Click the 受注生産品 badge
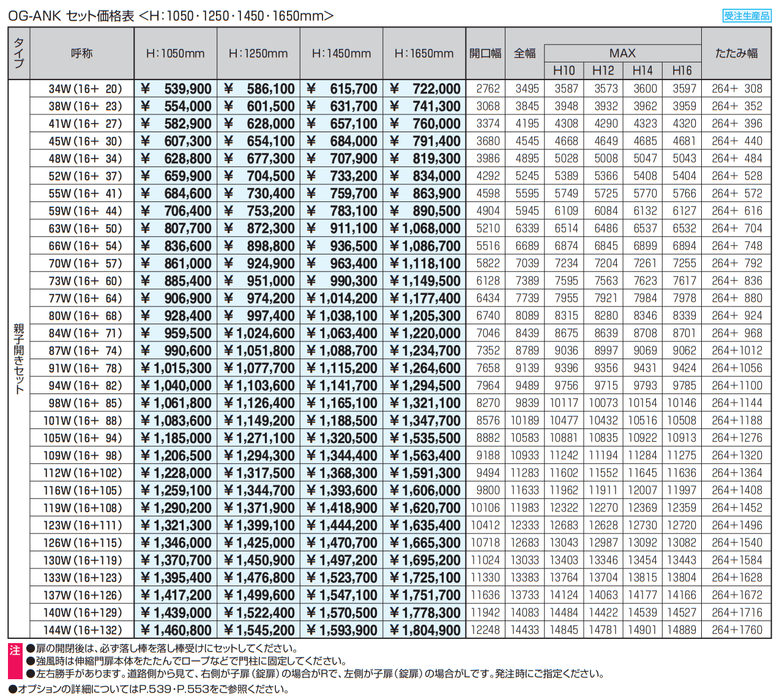The image size is (782, 700). [747, 16]
